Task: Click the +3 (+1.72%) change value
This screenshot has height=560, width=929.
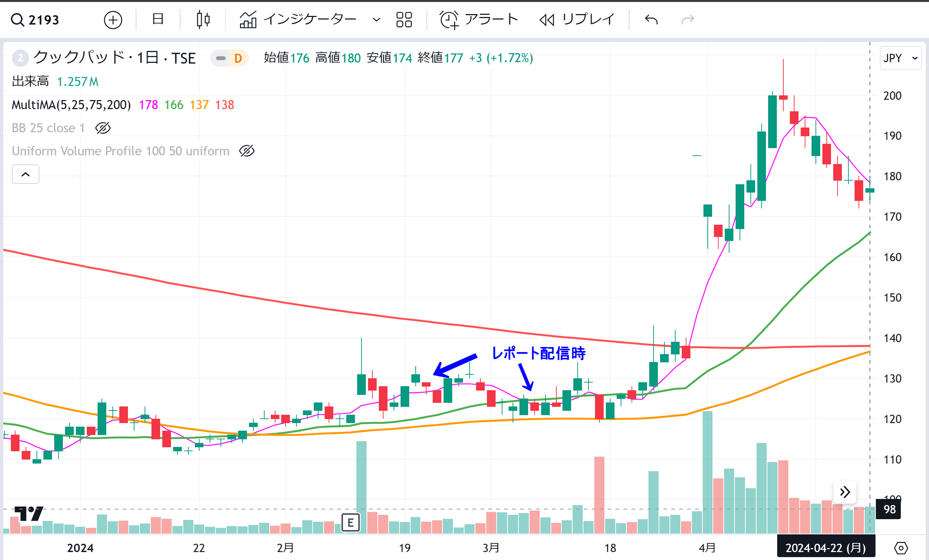Action: [501, 58]
